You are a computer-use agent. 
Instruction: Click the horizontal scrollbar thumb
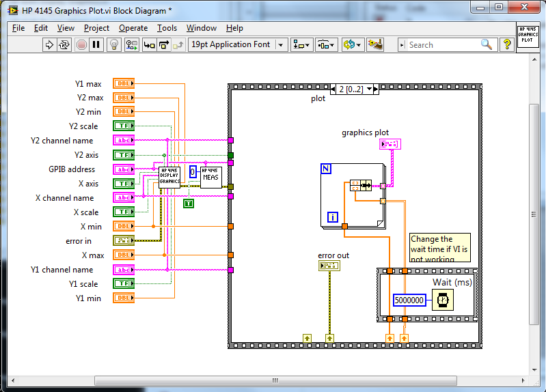(275, 380)
